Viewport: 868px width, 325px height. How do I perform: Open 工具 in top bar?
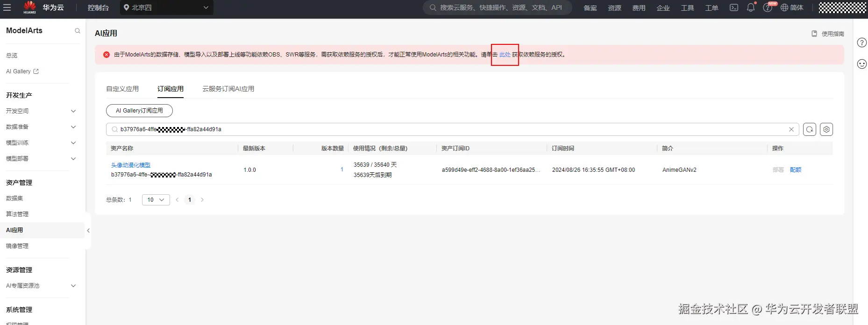pos(687,7)
